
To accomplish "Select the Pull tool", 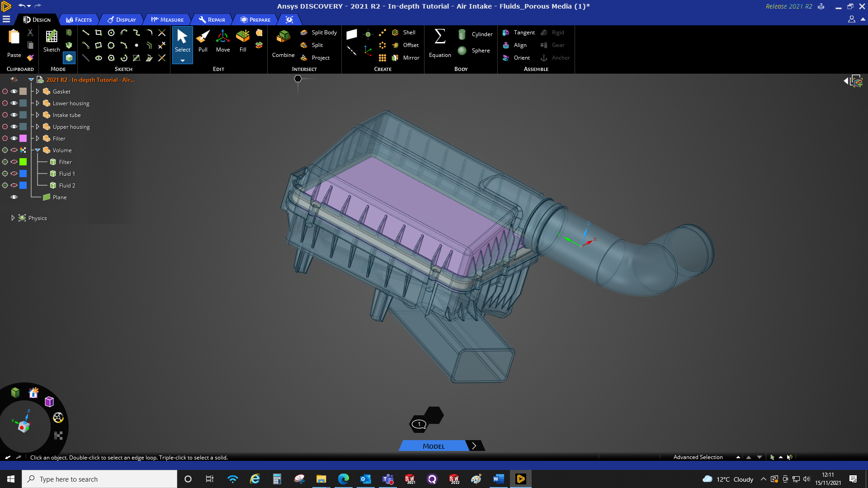I will (203, 41).
